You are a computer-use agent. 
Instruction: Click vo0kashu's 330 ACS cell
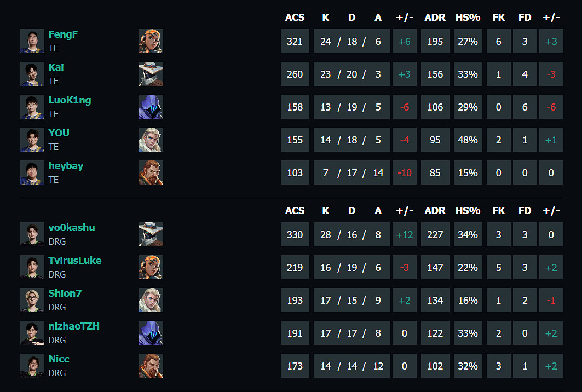pyautogui.click(x=295, y=235)
